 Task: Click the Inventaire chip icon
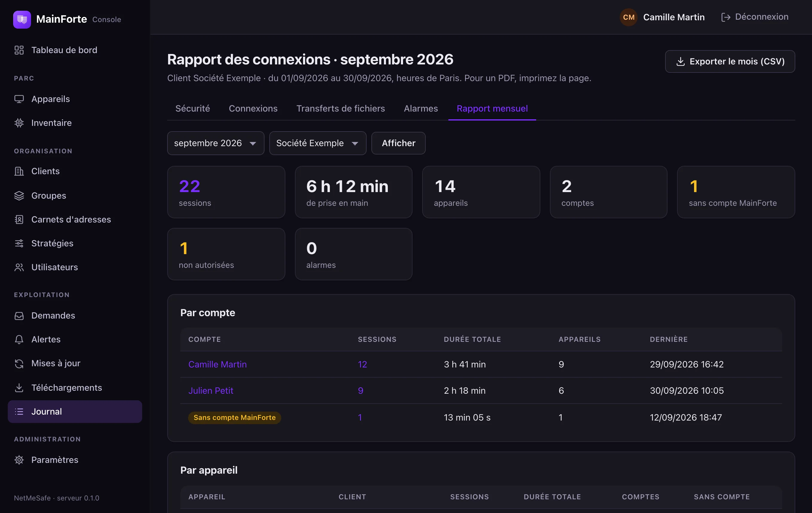(x=19, y=123)
